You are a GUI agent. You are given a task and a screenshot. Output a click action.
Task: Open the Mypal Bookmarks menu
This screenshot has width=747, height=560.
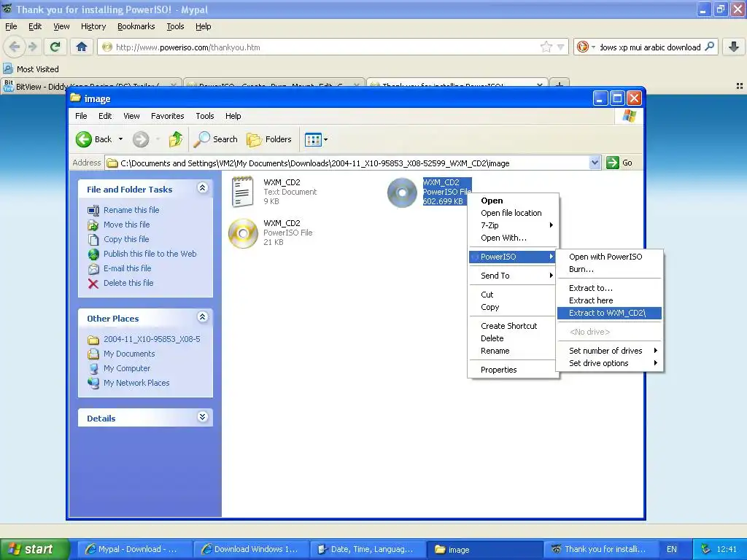click(x=136, y=26)
